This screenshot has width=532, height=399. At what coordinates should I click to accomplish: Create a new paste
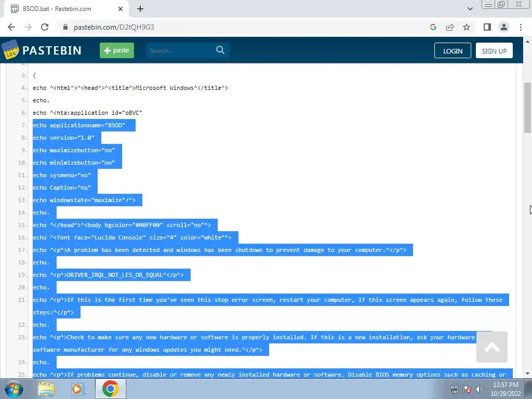click(117, 50)
